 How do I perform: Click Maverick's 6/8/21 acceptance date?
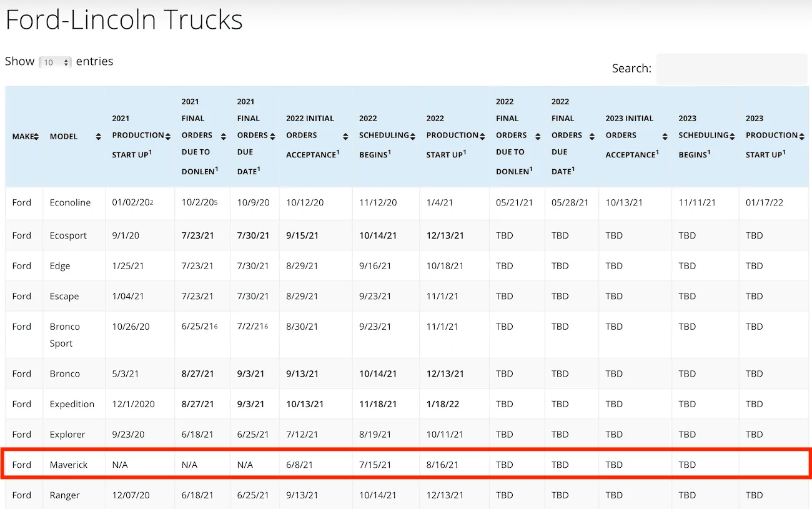300,465
